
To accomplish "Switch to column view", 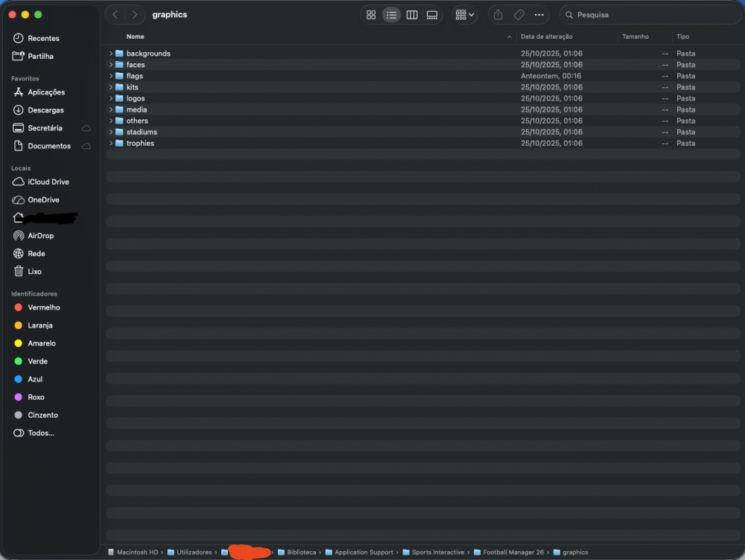I will pyautogui.click(x=412, y=15).
